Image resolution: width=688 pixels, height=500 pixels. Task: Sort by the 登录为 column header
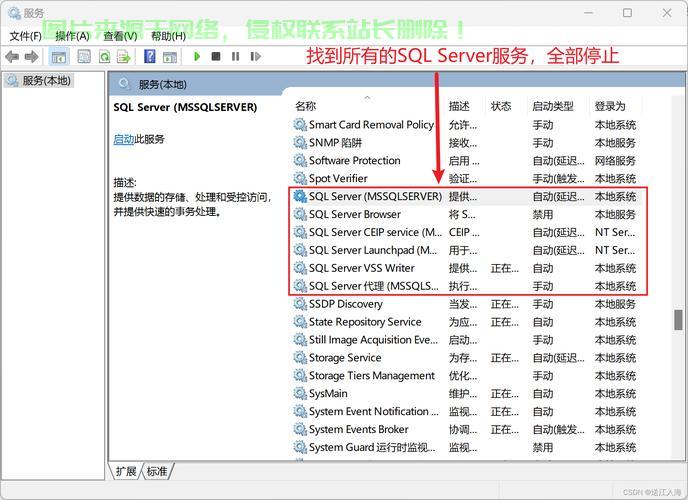pos(610,106)
